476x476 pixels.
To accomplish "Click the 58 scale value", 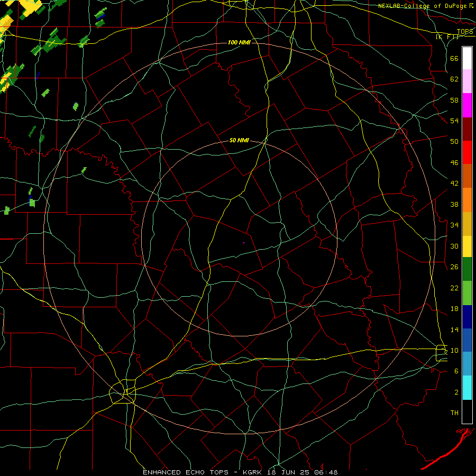I will click(454, 100).
